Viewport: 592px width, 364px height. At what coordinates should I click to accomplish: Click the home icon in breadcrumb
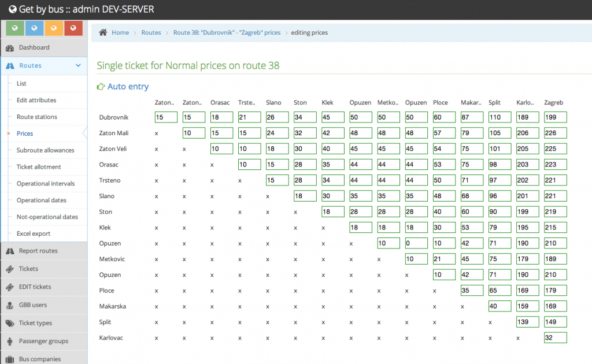coord(103,32)
